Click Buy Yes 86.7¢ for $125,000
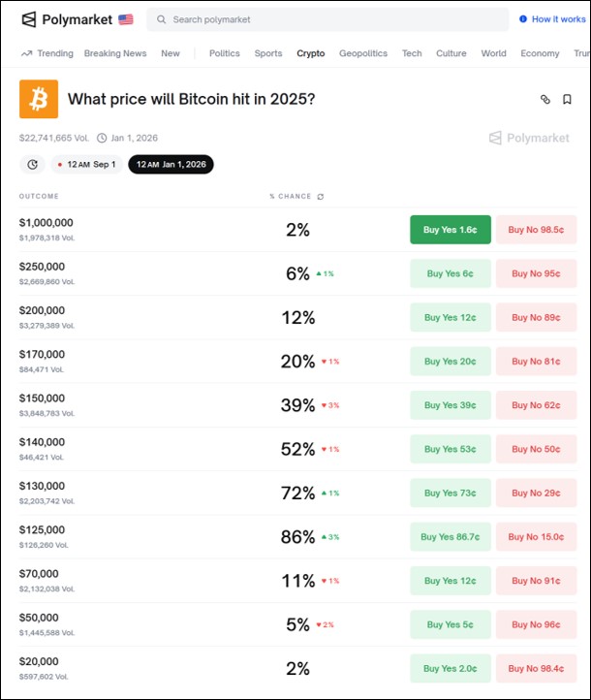This screenshot has height=700, width=591. point(450,537)
